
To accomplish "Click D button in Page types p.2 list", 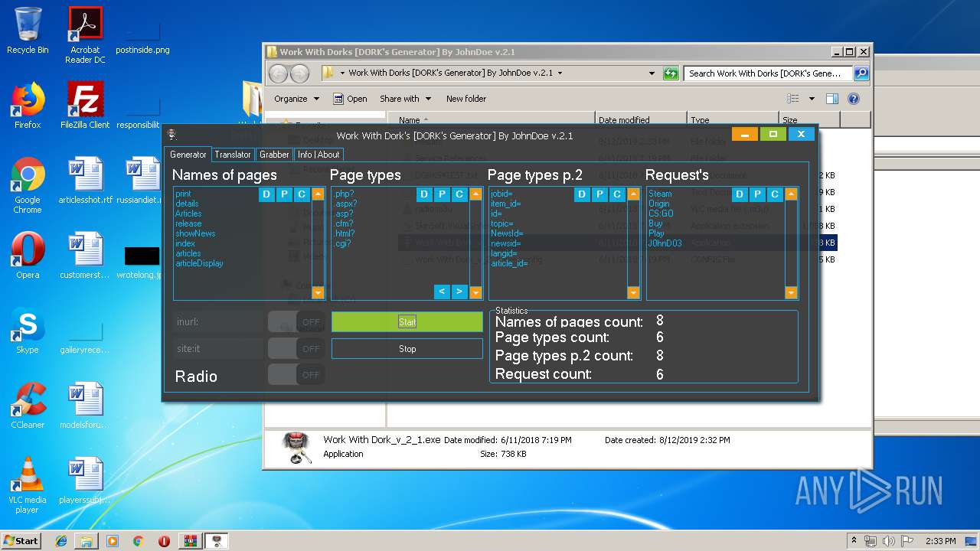I will [582, 194].
